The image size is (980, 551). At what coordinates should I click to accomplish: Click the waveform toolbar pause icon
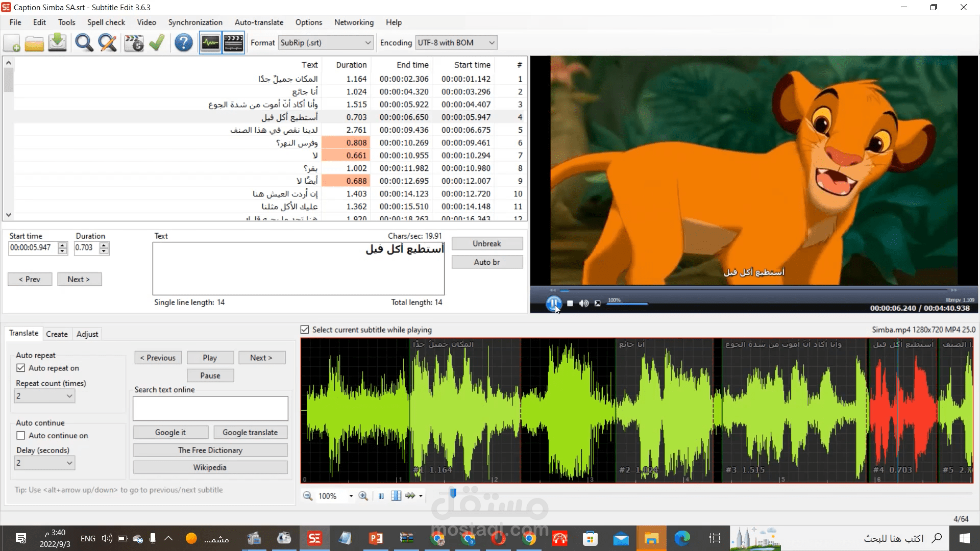point(381,496)
